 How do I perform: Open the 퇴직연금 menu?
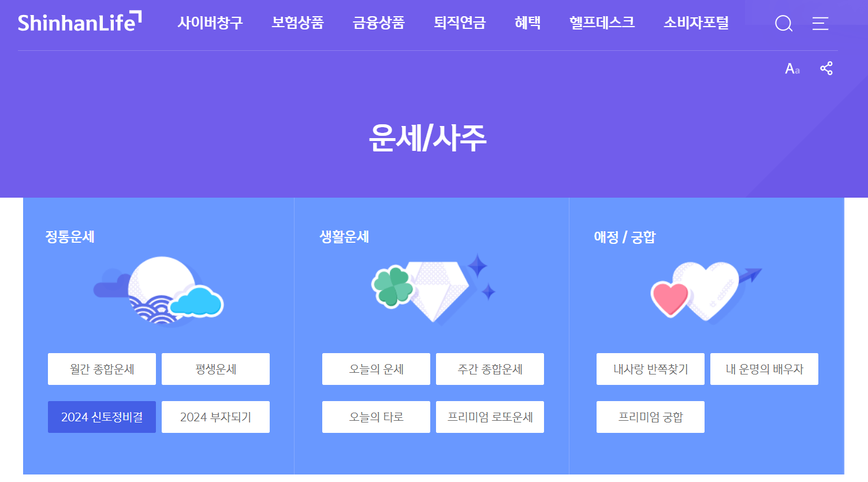pyautogui.click(x=459, y=23)
